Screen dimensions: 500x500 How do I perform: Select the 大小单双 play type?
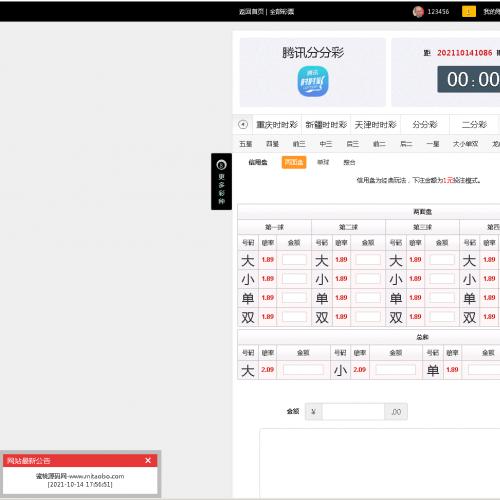(465, 144)
